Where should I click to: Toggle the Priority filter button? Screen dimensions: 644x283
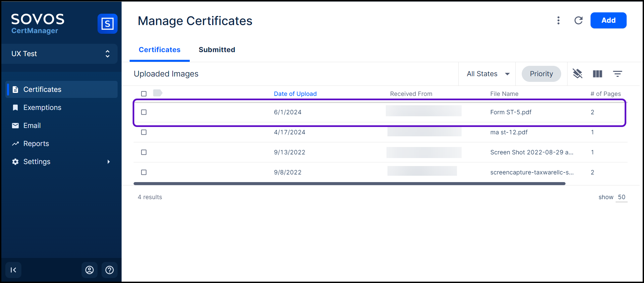pyautogui.click(x=541, y=74)
